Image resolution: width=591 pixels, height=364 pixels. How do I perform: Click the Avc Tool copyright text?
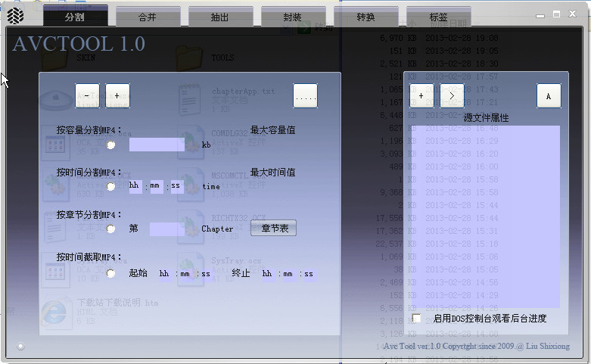coord(477,346)
